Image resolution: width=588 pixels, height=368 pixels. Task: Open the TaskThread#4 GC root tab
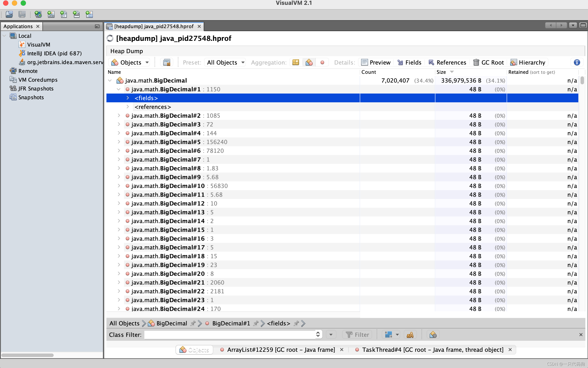pos(432,350)
